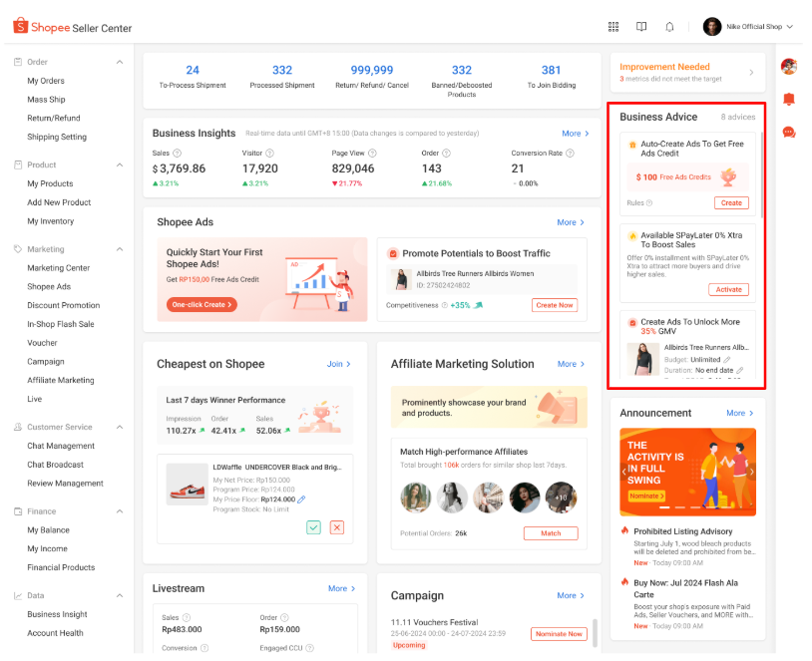Collapse the Data sidebar section
The width and height of the screenshot is (812, 661).
[x=120, y=596]
